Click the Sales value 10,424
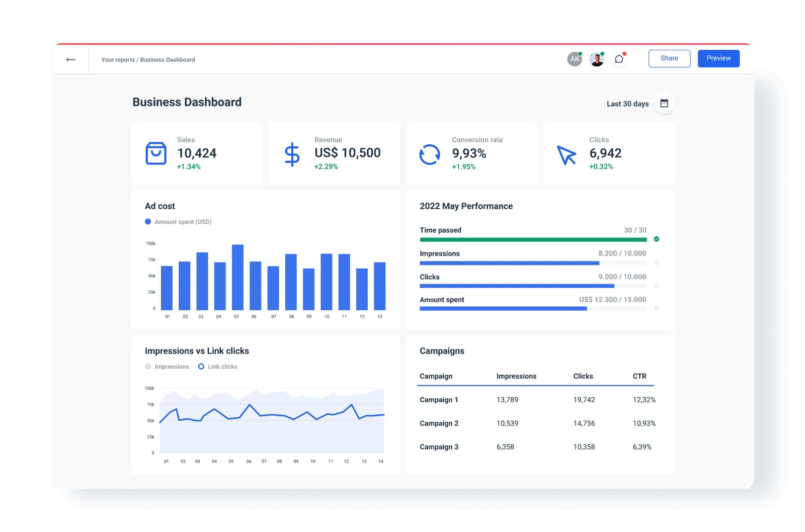This screenshot has width=805, height=532. click(197, 153)
